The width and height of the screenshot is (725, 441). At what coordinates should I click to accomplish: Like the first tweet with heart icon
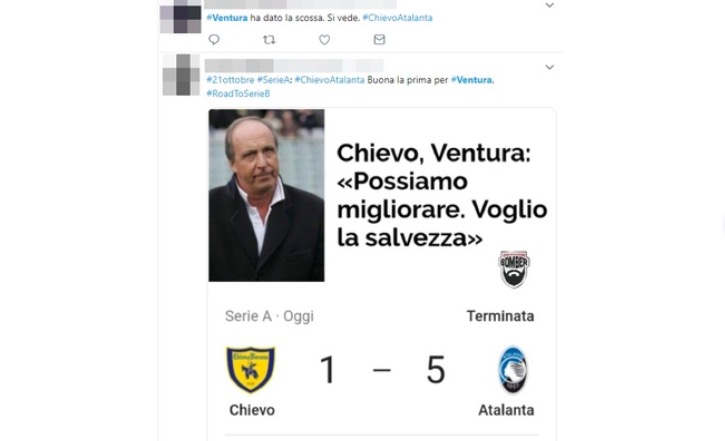pyautogui.click(x=325, y=40)
